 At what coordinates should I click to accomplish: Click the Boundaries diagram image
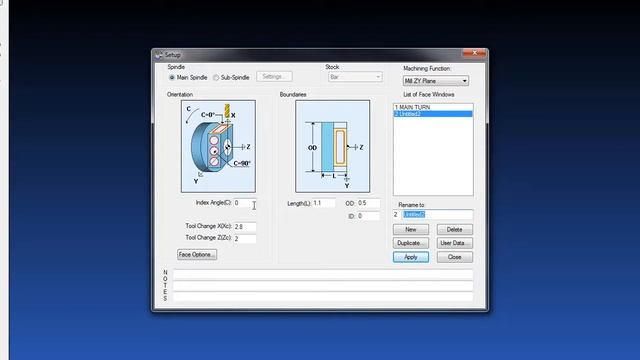333,146
